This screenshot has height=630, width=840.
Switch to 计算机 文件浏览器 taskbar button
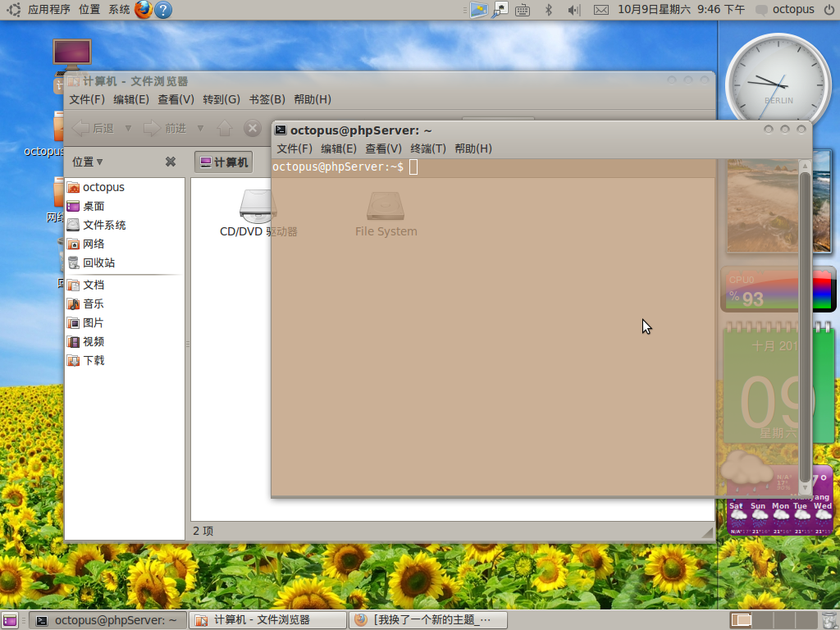[x=267, y=620]
